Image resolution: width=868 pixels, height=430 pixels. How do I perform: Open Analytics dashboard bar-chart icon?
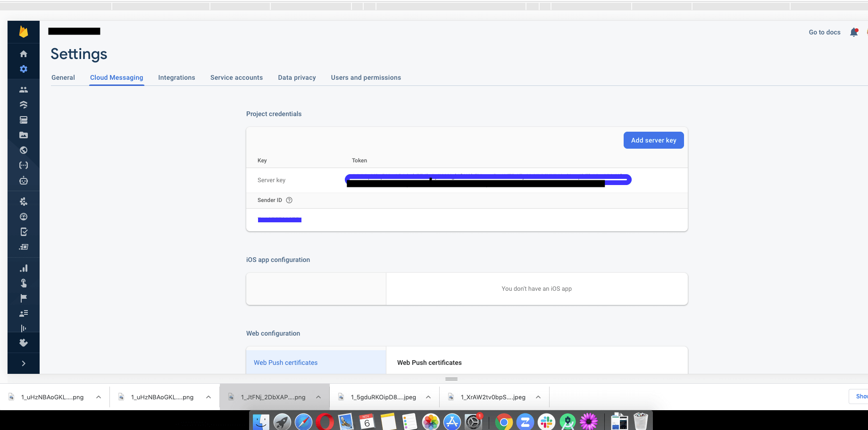tap(24, 268)
